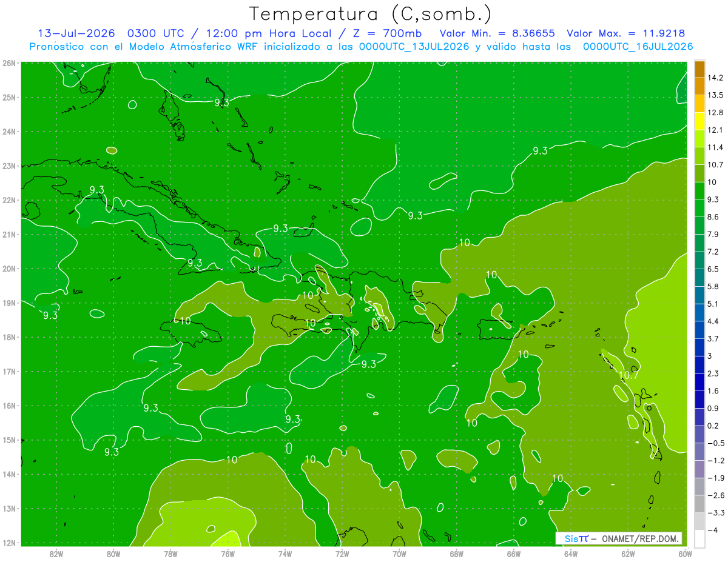Click legend value '11.4'

[x=716, y=147]
